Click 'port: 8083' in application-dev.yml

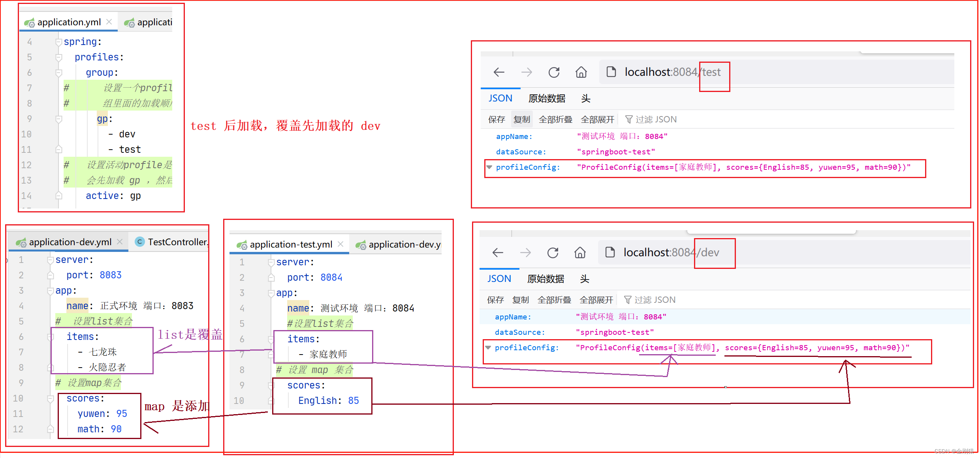click(x=94, y=275)
